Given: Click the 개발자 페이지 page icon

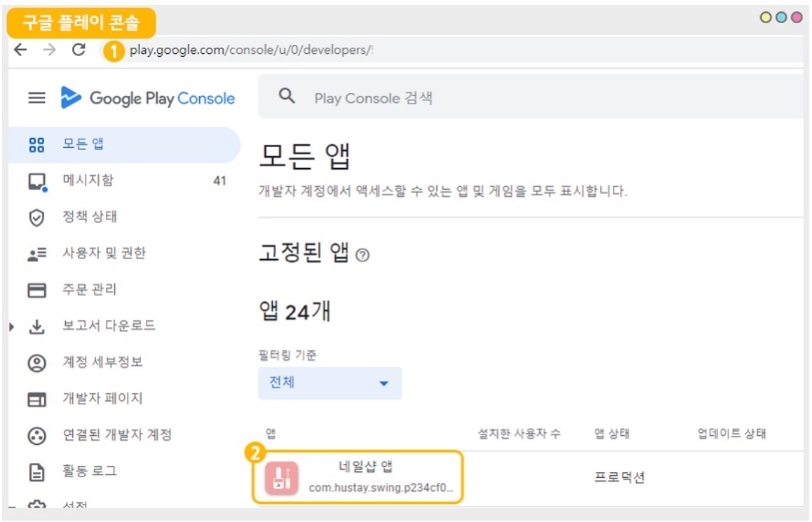Looking at the screenshot, I should pyautogui.click(x=36, y=399).
